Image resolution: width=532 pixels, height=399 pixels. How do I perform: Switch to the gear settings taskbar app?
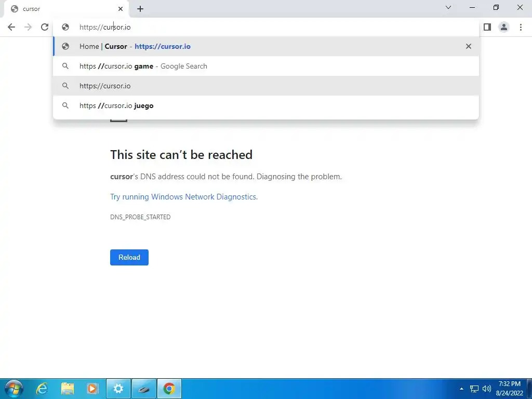tap(118, 389)
